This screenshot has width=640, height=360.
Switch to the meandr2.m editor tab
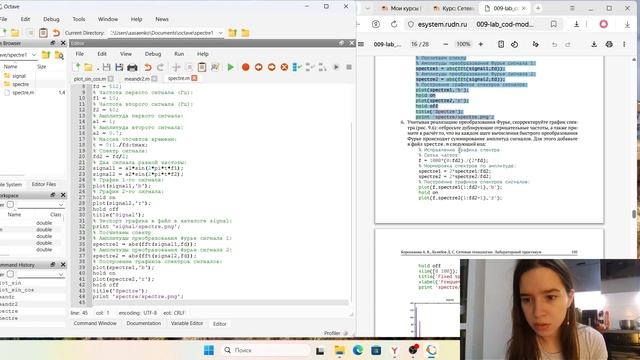tap(137, 78)
